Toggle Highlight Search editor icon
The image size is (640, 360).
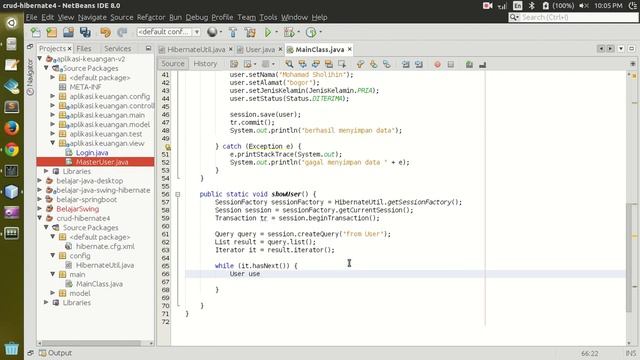[329, 64]
